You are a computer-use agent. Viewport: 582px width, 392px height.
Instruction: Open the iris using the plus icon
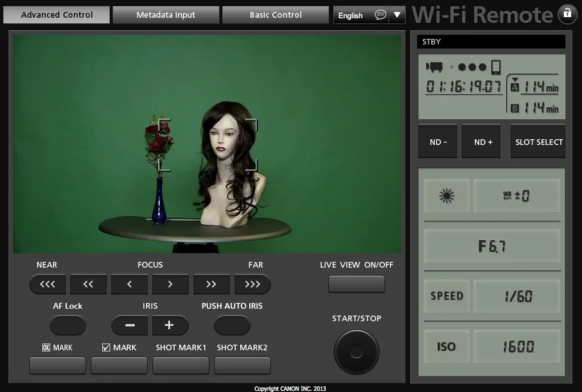(170, 325)
